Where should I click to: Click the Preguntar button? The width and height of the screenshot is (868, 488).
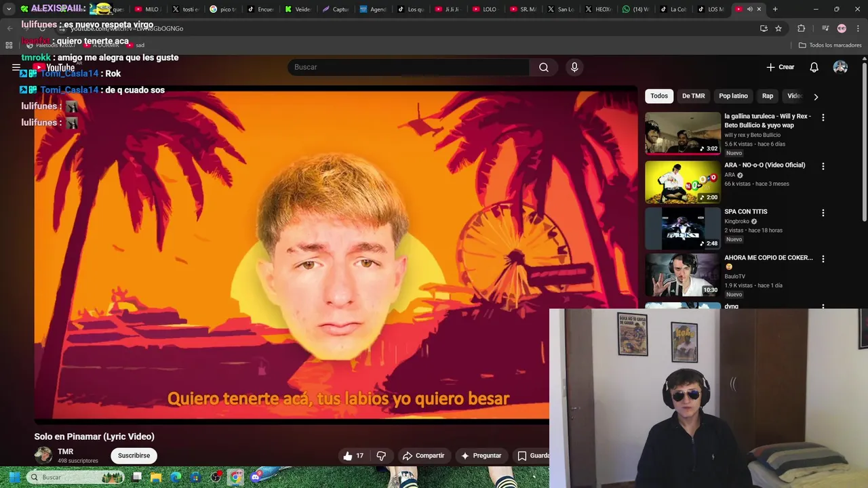[481, 455]
